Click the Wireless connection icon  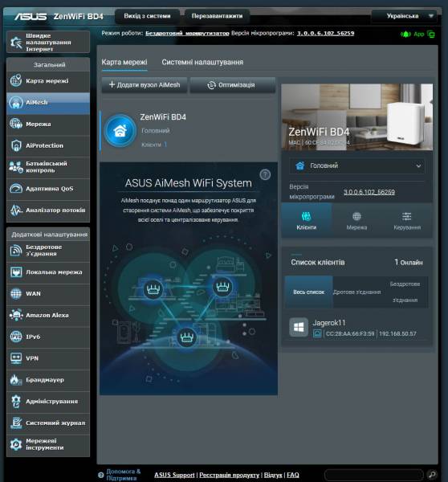[16, 250]
